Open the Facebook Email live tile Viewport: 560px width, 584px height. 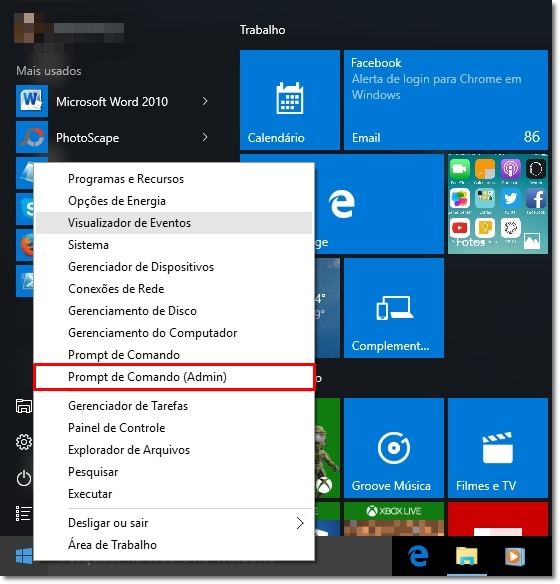[x=446, y=100]
